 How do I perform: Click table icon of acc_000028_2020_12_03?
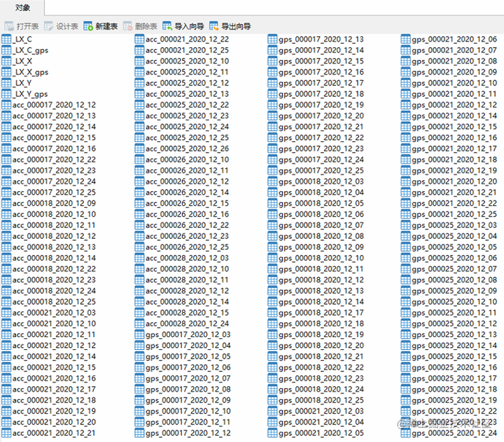coord(140,258)
